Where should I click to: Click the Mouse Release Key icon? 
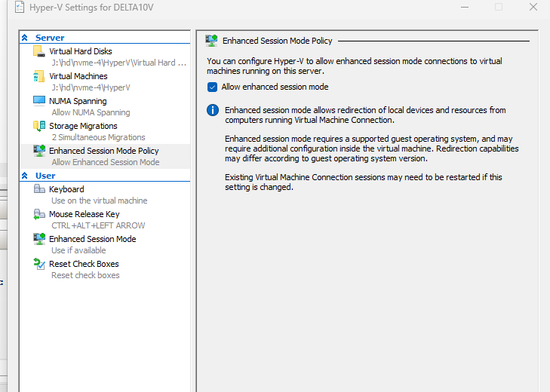coord(39,214)
